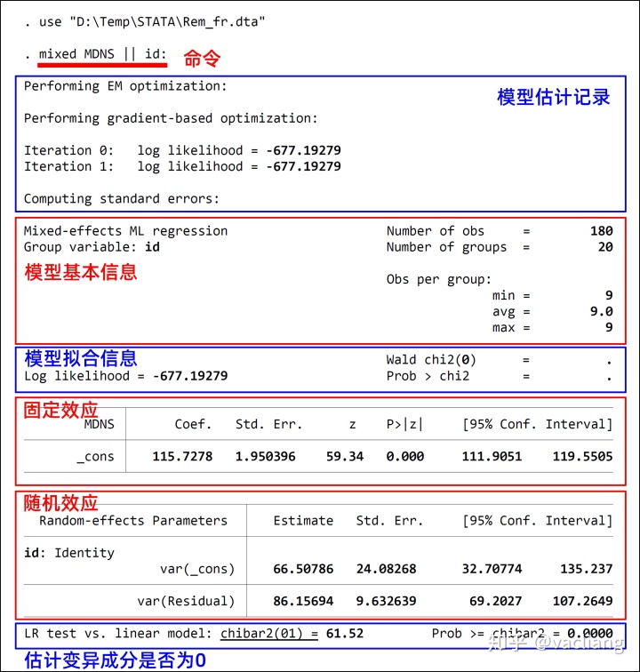Click "Std. Err." header in random-effects table
Screen dimensions: 640x672
389,521
